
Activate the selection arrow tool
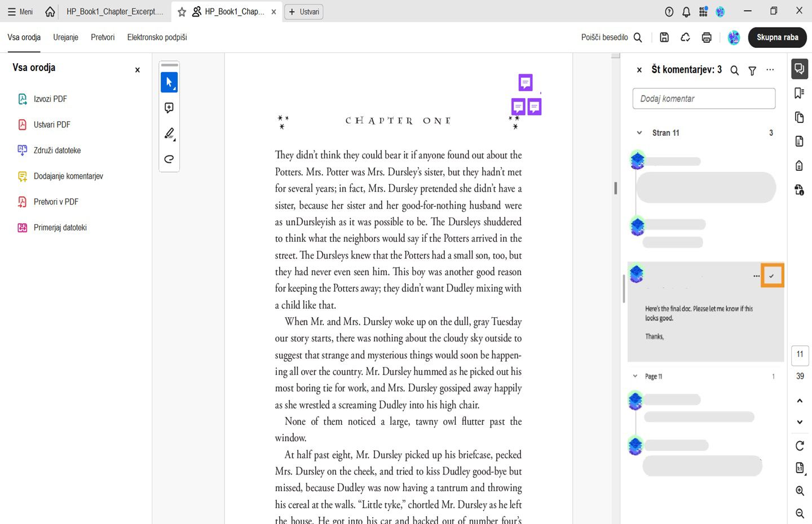169,82
